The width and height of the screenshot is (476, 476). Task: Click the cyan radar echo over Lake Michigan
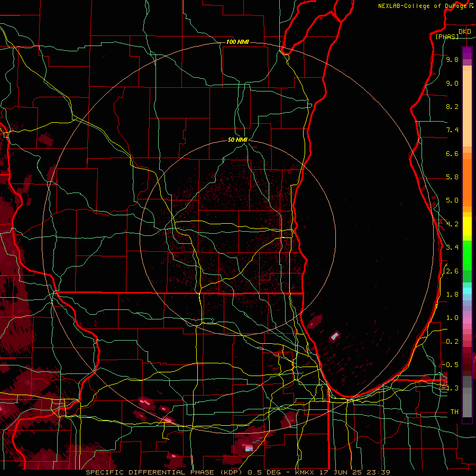pyautogui.click(x=334, y=336)
